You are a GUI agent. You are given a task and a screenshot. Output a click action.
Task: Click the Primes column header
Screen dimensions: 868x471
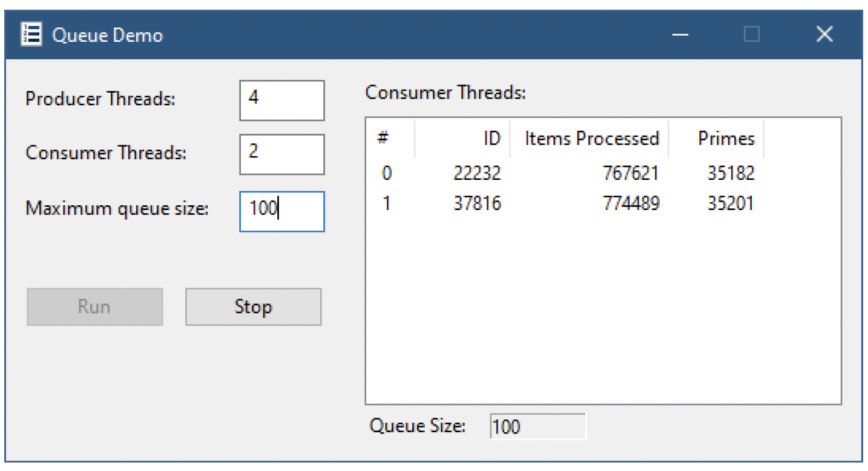tap(717, 139)
